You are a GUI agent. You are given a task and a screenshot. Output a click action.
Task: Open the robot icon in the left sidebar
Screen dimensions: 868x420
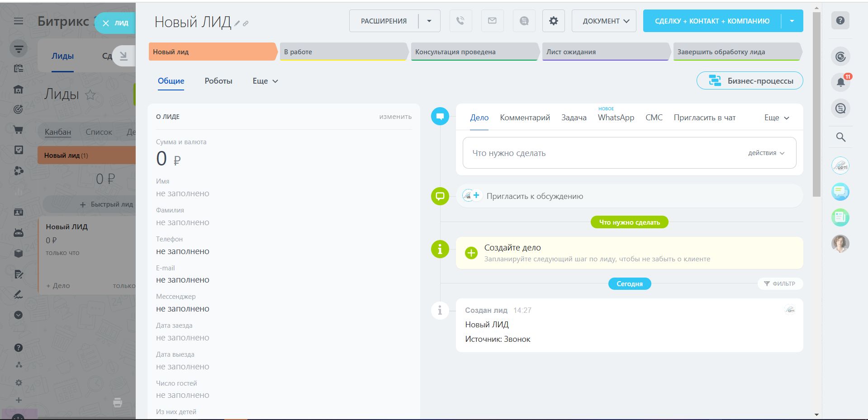click(x=19, y=233)
